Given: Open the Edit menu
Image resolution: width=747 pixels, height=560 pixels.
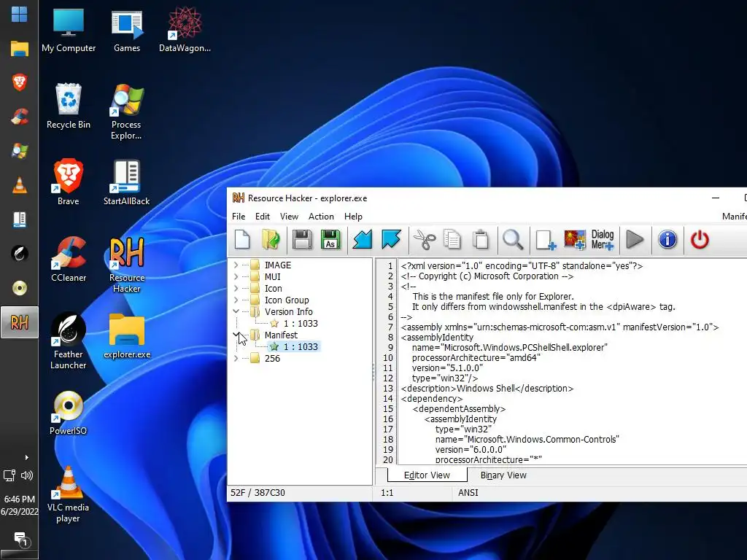Looking at the screenshot, I should click(263, 216).
